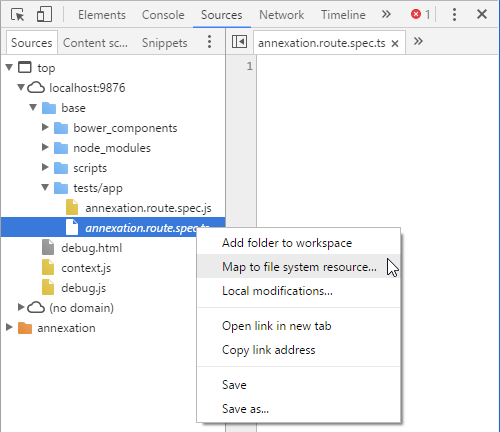
Task: Show more DevTools panels via chevron
Action: coord(386,14)
